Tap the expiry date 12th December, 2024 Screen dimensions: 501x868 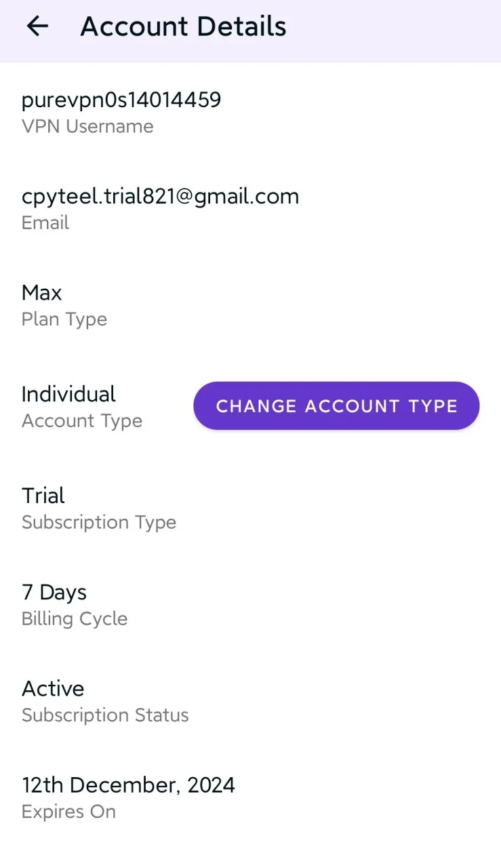coord(128,785)
